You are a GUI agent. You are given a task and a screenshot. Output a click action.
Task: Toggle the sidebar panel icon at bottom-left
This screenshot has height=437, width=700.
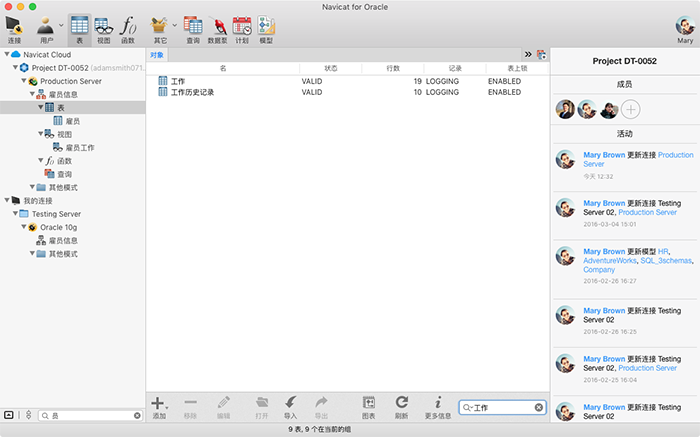click(8, 415)
